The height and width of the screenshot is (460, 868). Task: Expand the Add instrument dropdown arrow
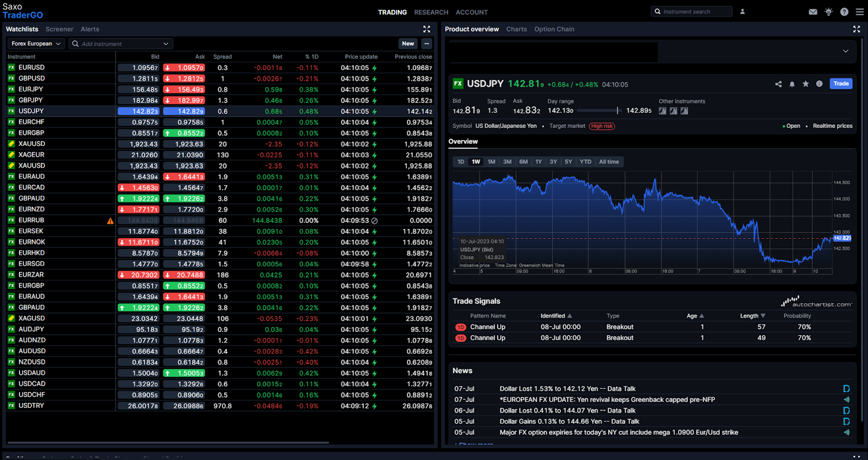click(x=166, y=44)
